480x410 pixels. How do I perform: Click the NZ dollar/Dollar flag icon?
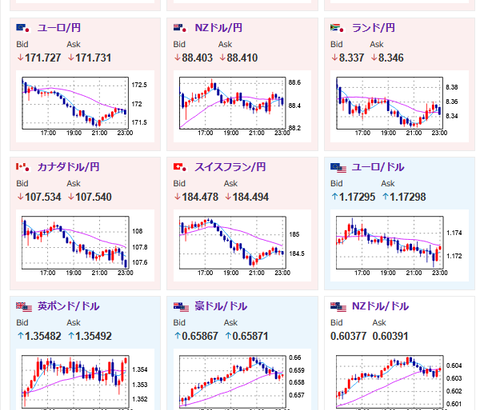(x=338, y=307)
